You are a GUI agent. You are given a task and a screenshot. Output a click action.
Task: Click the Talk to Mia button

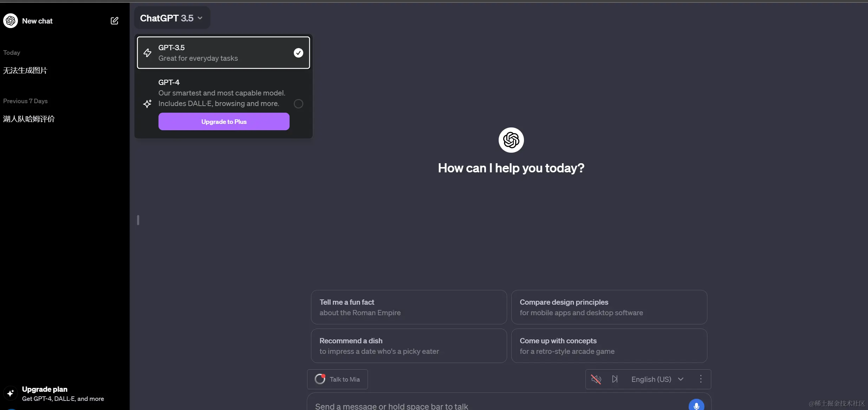tap(344, 379)
